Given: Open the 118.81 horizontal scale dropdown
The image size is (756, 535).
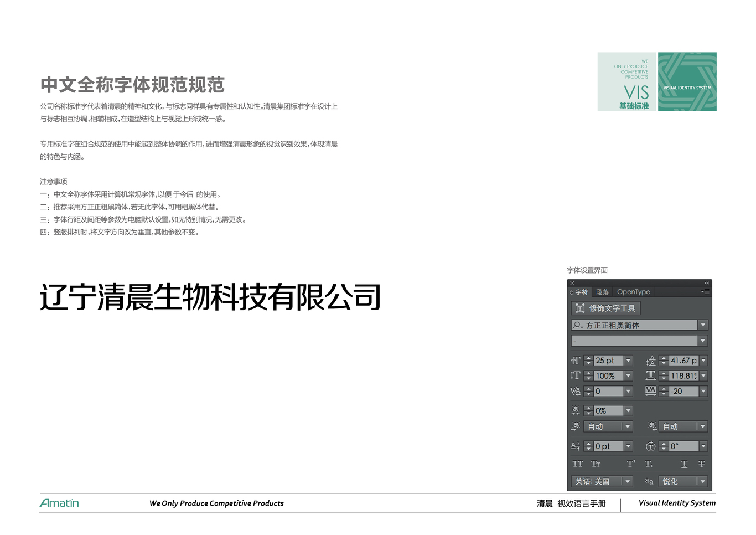Looking at the screenshot, I should point(703,375).
